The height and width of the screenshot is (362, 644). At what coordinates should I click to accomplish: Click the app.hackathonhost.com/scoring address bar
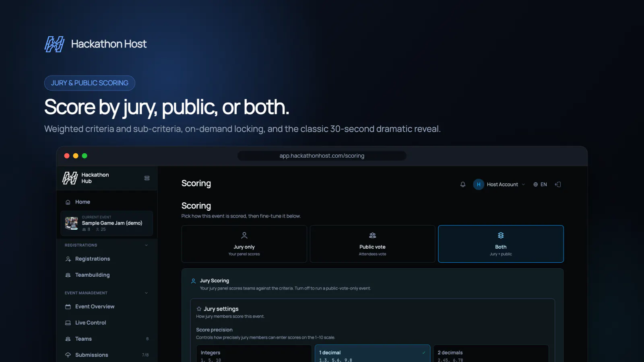pyautogui.click(x=322, y=156)
